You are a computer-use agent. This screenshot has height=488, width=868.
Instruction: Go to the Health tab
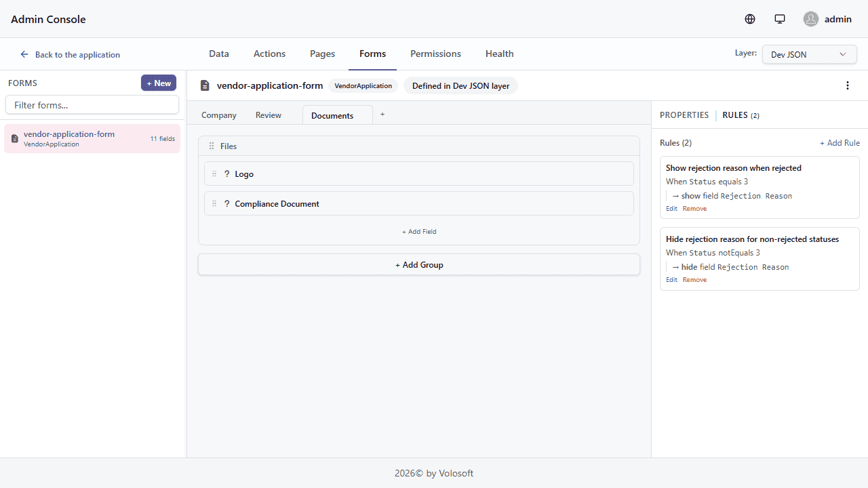pyautogui.click(x=500, y=54)
